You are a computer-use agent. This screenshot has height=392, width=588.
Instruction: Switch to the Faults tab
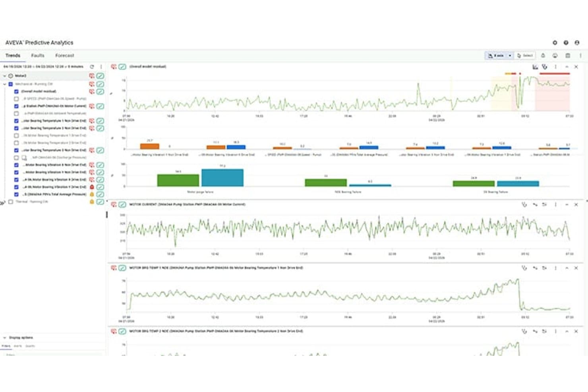(38, 56)
